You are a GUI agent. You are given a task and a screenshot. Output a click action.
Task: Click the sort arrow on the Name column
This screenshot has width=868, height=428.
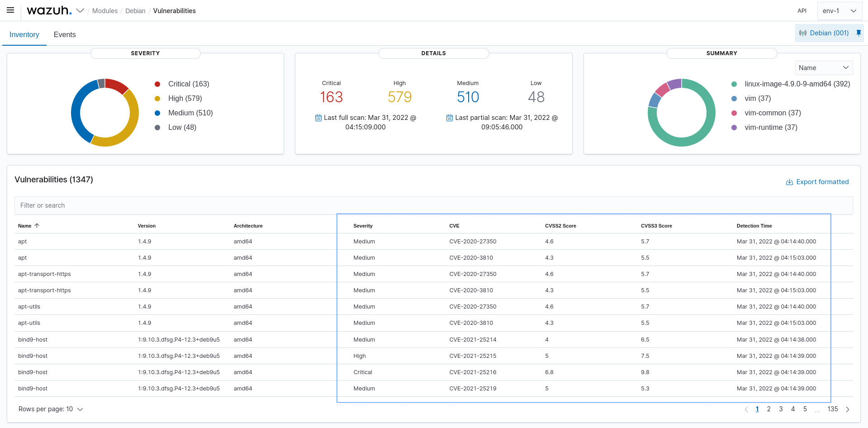tap(37, 225)
